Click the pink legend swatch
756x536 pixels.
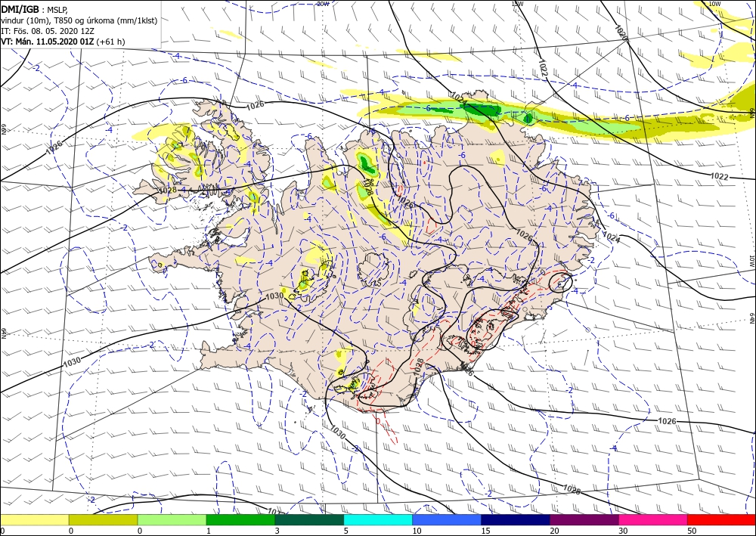pyautogui.click(x=653, y=520)
